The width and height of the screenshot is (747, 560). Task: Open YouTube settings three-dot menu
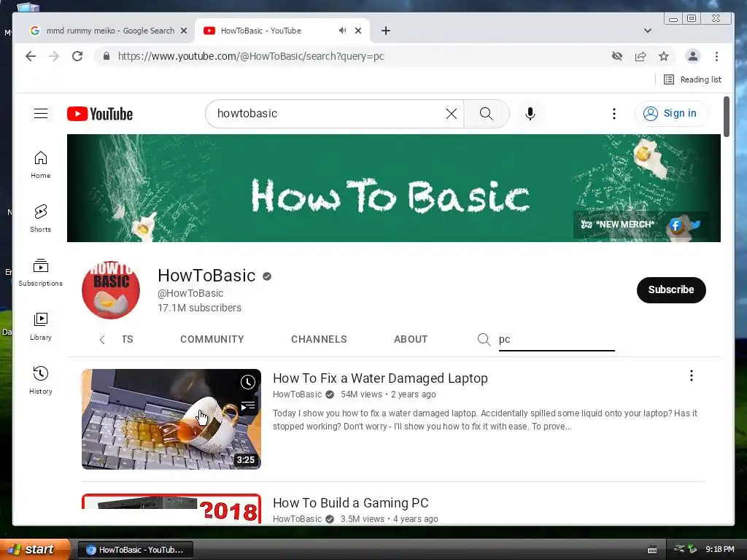[614, 113]
